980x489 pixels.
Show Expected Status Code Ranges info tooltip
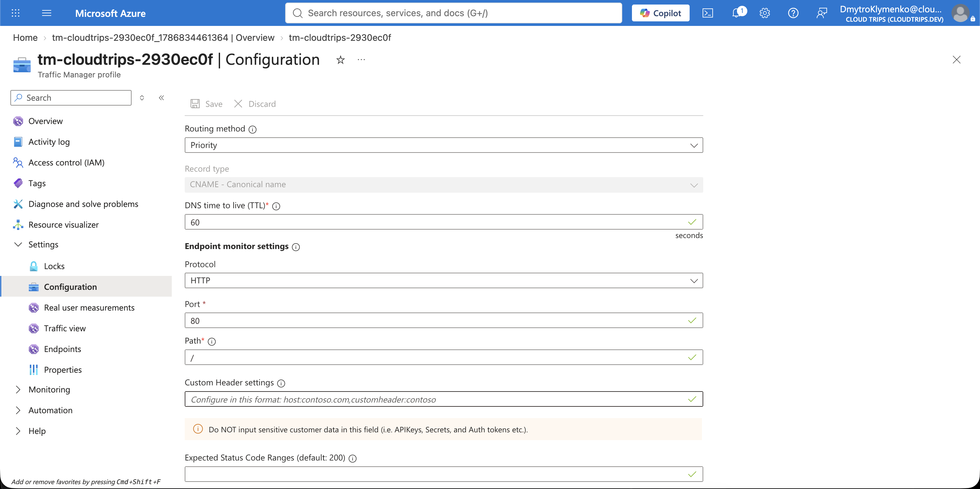[353, 458]
